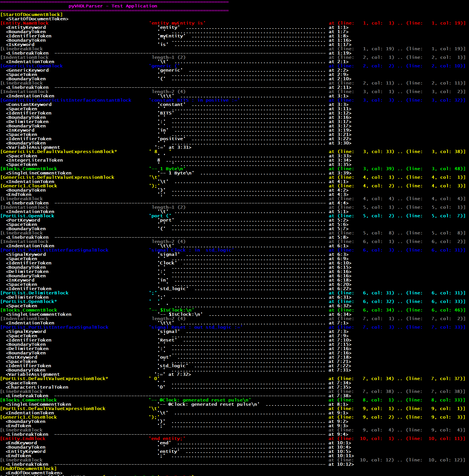Click '[GenericList.GenericListInterfaceConstantBlock' label
This screenshot has height=476, width=469.
66,100
